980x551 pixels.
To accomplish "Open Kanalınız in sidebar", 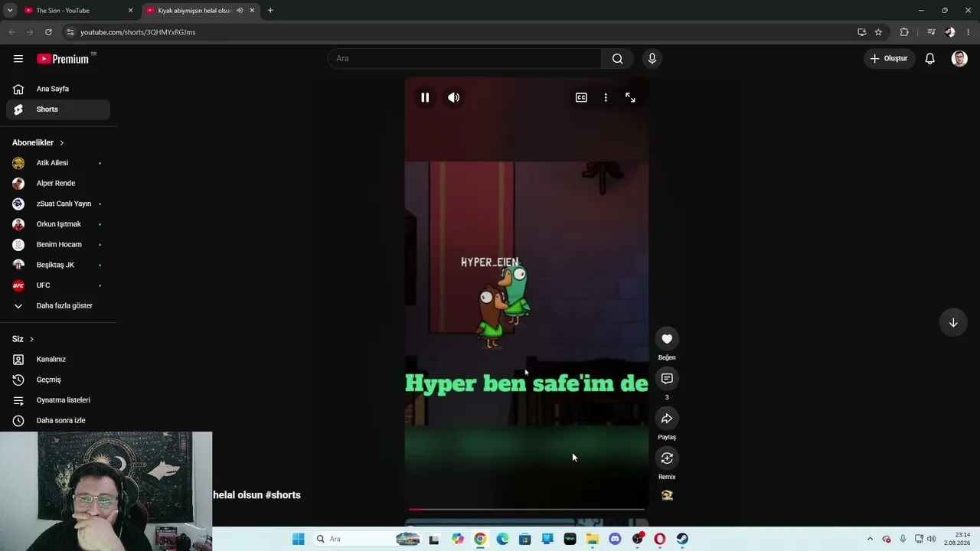I will [58, 360].
